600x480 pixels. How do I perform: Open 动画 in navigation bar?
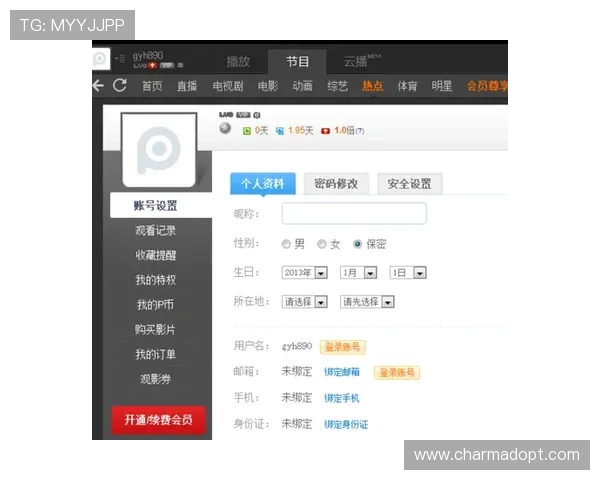pos(303,86)
